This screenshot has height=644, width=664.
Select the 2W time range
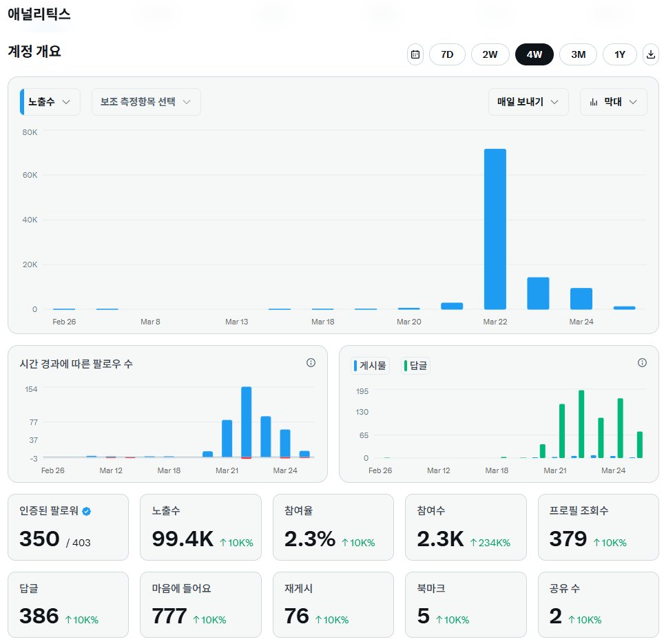[490, 54]
